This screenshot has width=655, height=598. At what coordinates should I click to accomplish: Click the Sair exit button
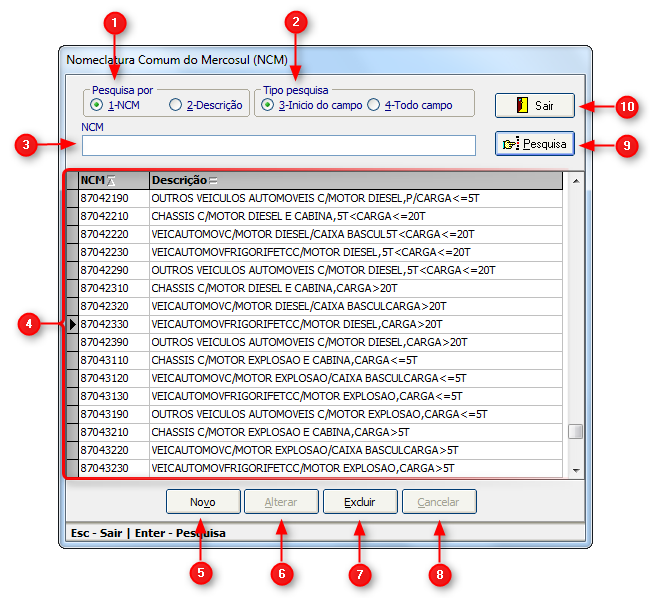pos(535,105)
